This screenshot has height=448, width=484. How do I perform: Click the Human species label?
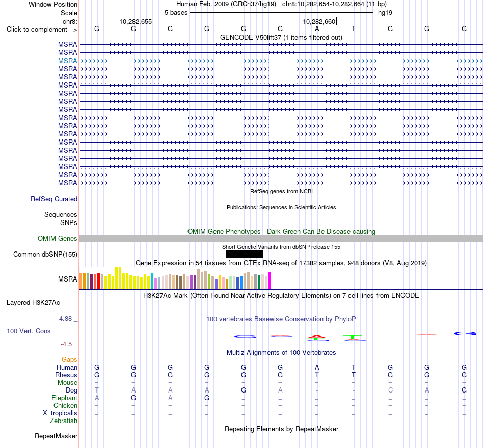tap(67, 367)
